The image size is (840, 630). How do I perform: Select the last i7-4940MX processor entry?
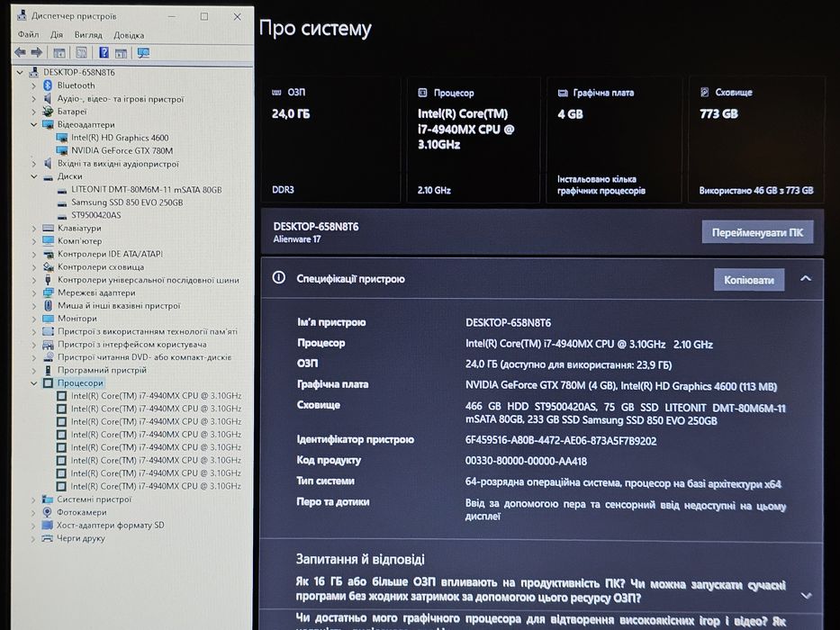point(156,486)
